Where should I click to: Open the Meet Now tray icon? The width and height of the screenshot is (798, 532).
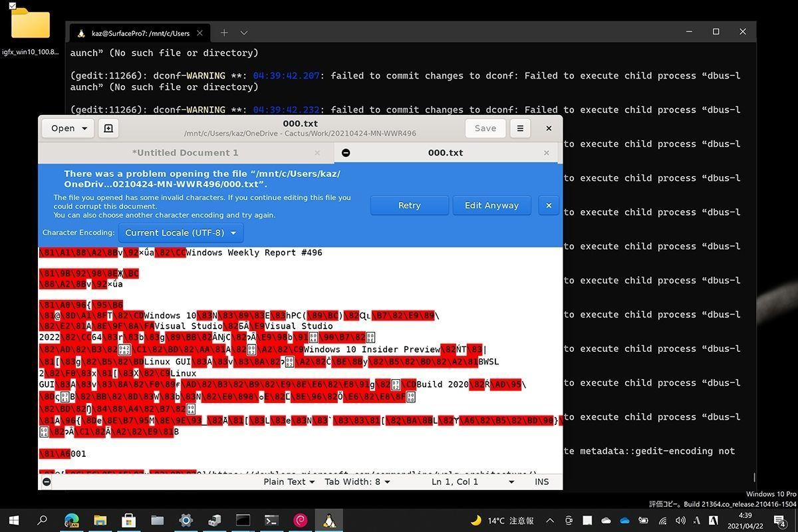coord(569,521)
